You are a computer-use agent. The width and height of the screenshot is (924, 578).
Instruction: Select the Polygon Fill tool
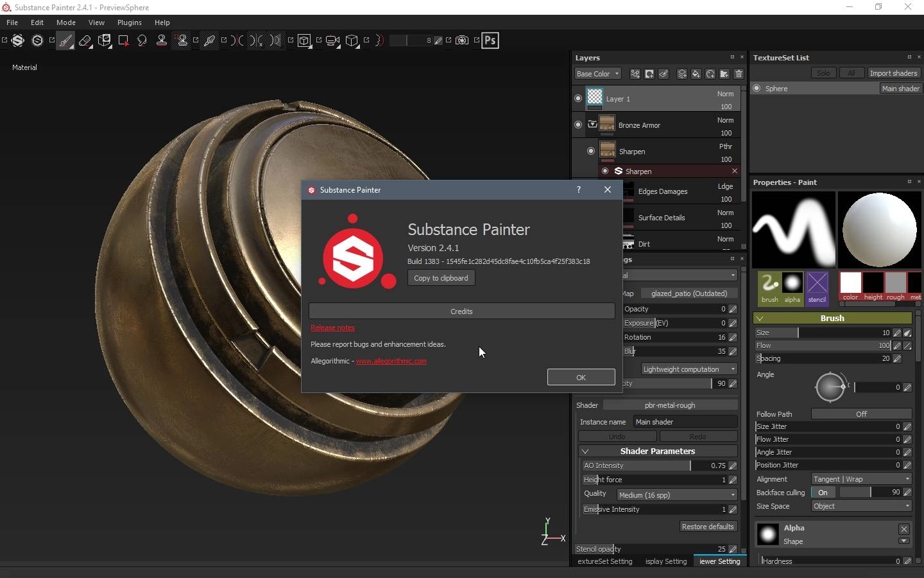tap(123, 40)
